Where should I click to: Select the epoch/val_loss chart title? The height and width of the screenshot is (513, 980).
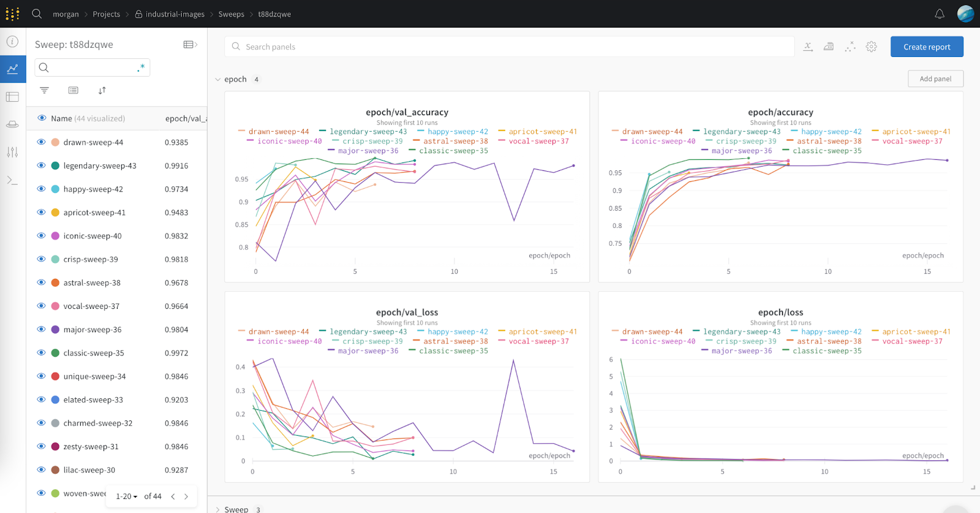407,312
